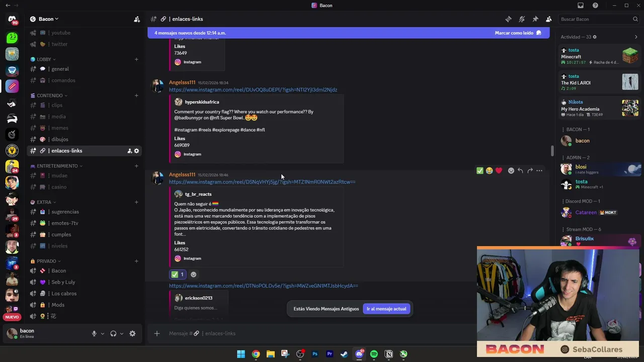Join the Seb y Luly voice channel
This screenshot has height=362, width=644.
(84, 282)
